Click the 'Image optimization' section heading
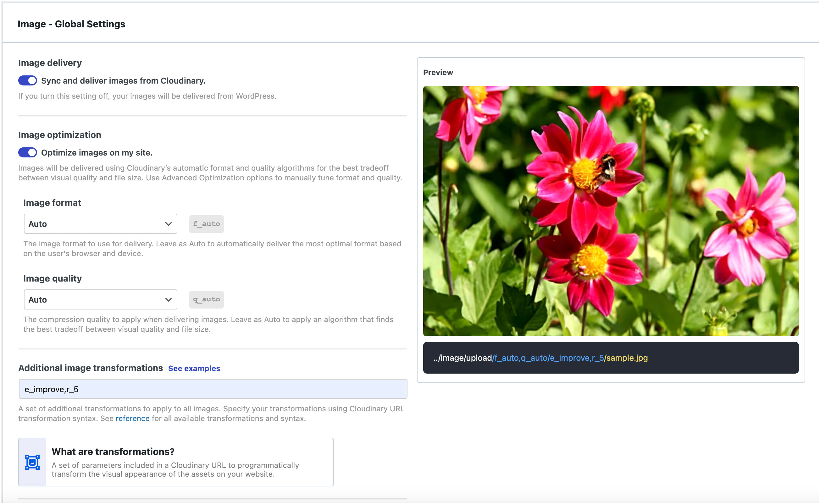 tap(60, 135)
